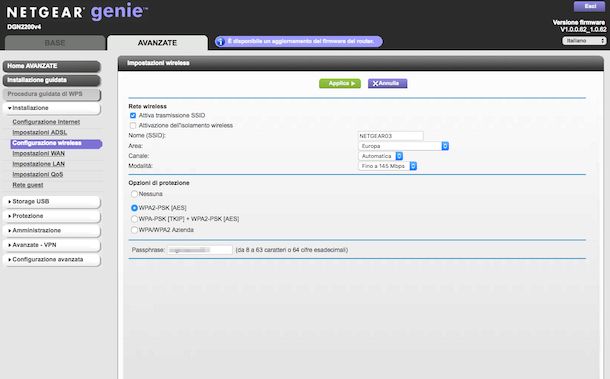Expand the Avanzate - VPN section
This screenshot has height=379, width=610.
click(51, 245)
